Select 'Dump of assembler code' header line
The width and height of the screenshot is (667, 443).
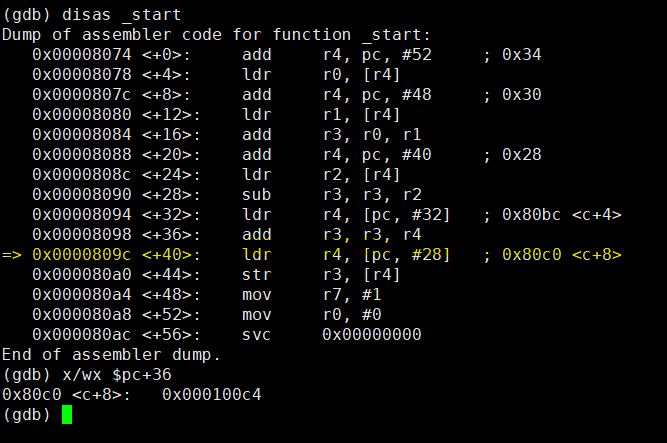(x=216, y=35)
